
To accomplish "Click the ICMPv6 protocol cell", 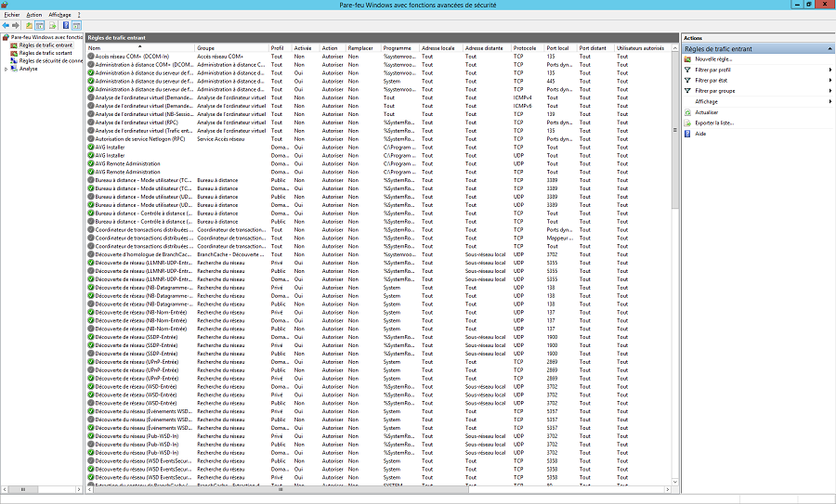I will tap(522, 106).
